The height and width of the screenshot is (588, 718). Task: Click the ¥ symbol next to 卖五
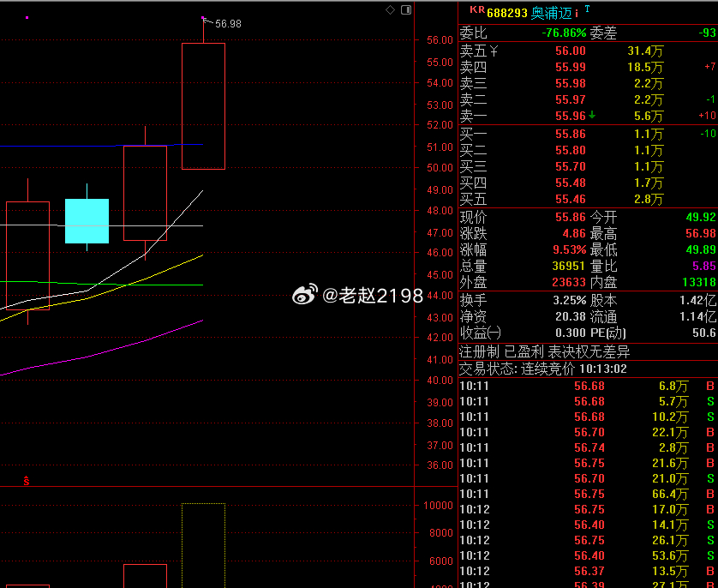tap(493, 51)
